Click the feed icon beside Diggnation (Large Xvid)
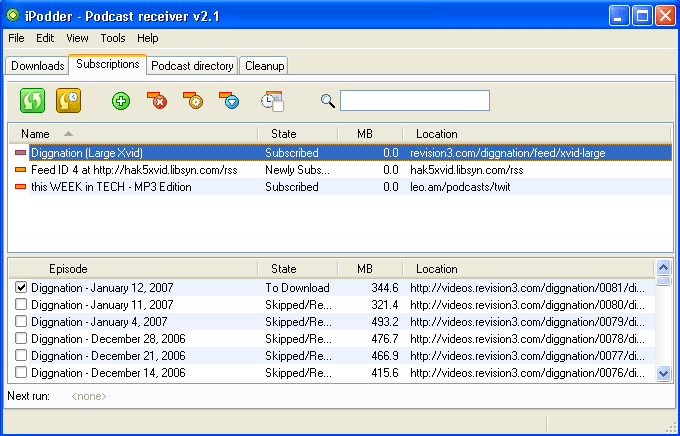 20,153
